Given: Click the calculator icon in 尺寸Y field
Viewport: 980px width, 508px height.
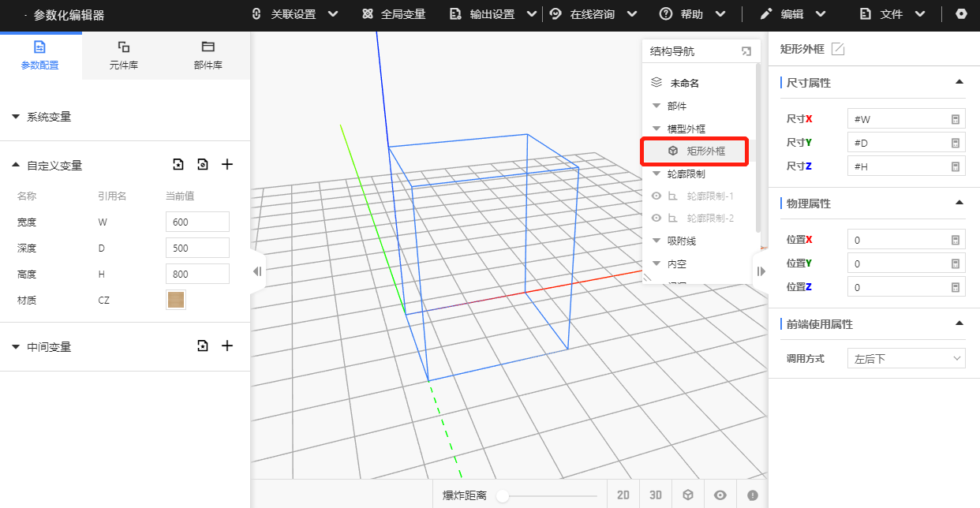Looking at the screenshot, I should (x=955, y=143).
